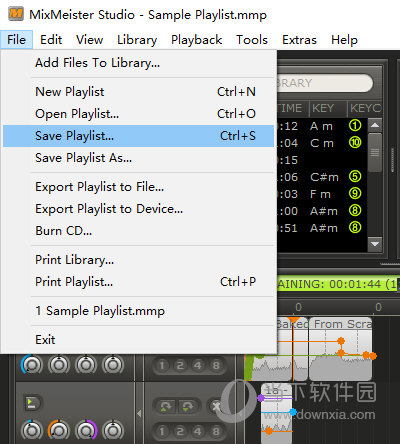Select New Playlist from File menu
Viewport: 400px width, 444px height.
point(138,92)
